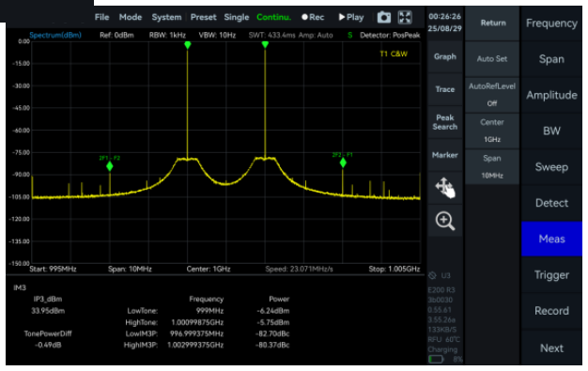Open the Graph panel
Viewport: 588px width, 371px height.
(445, 56)
